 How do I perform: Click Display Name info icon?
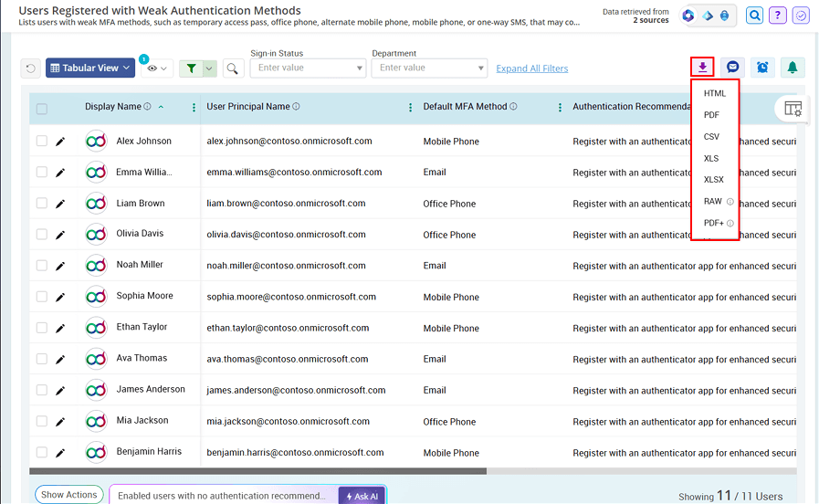147,107
